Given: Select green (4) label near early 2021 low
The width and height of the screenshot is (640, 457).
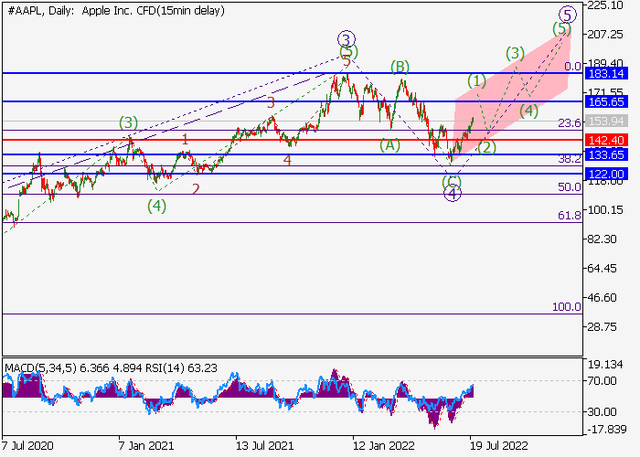Looking at the screenshot, I should (x=157, y=206).
